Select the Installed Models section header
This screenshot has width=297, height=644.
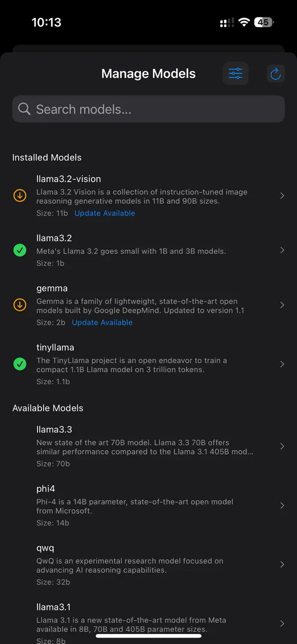[47, 157]
